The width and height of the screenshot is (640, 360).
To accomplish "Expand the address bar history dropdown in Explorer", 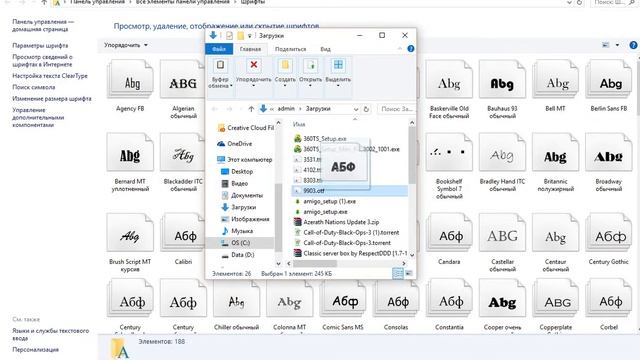I will 356,109.
